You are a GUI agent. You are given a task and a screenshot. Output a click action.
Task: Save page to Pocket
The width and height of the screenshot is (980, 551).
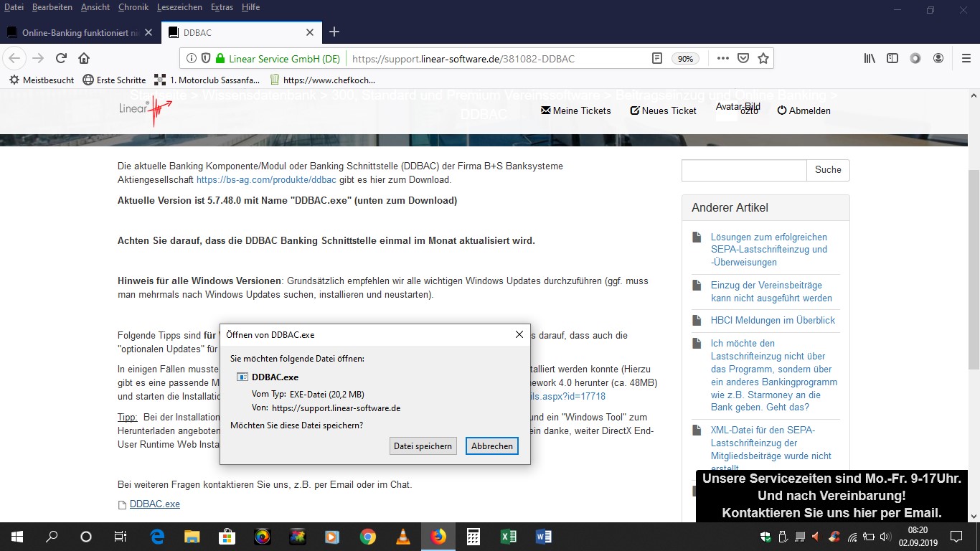coord(743,58)
